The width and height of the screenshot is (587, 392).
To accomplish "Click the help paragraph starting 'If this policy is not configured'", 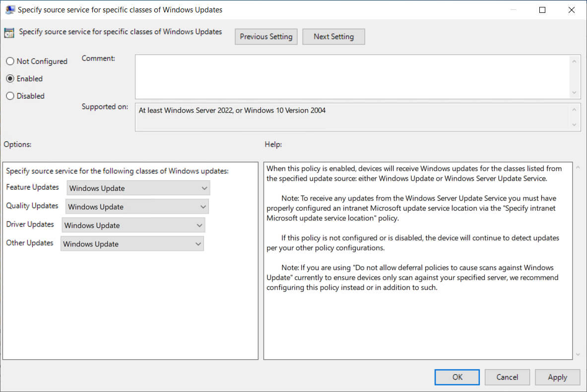I will [413, 243].
